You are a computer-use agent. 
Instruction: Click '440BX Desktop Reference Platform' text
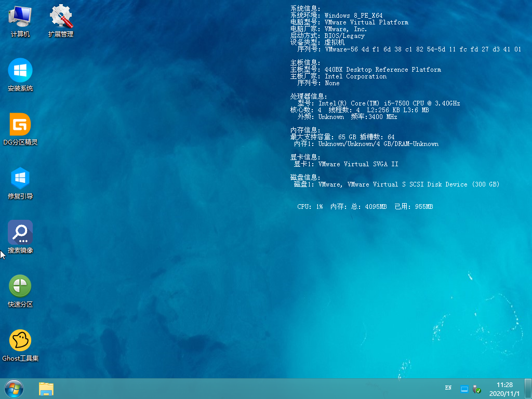[383, 70]
